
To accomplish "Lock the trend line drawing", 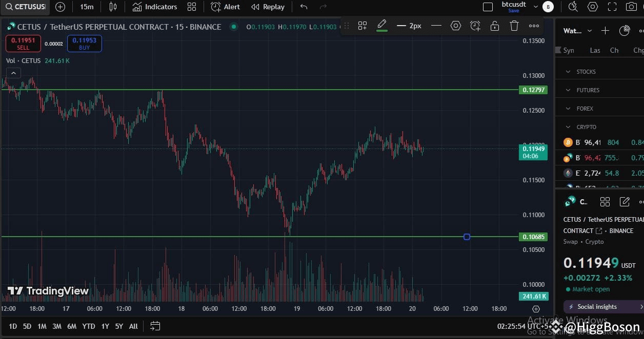I will point(494,26).
